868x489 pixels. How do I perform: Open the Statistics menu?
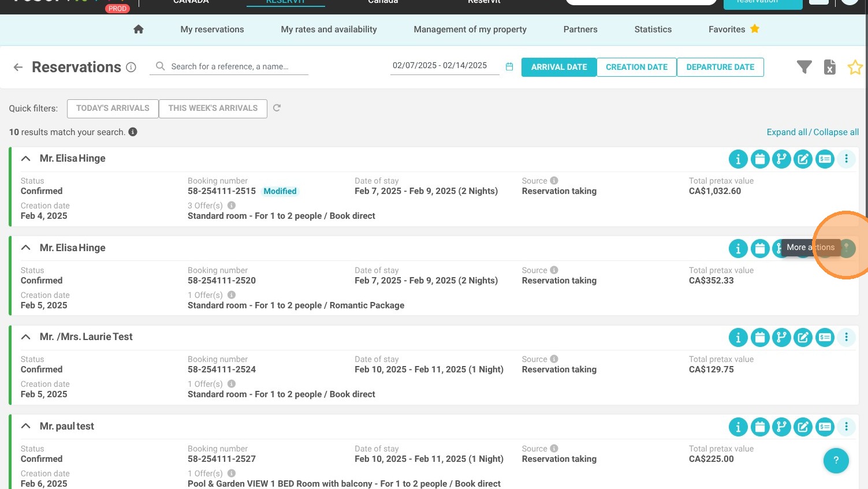point(653,29)
